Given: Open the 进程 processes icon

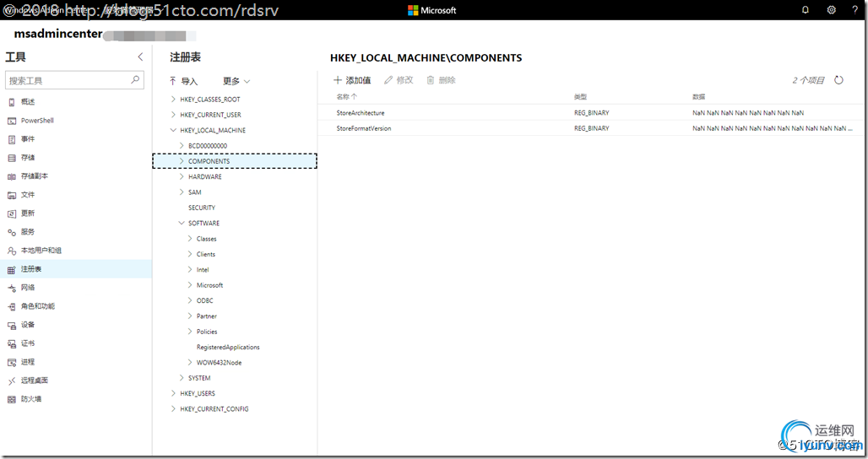Looking at the screenshot, I should tap(12, 362).
